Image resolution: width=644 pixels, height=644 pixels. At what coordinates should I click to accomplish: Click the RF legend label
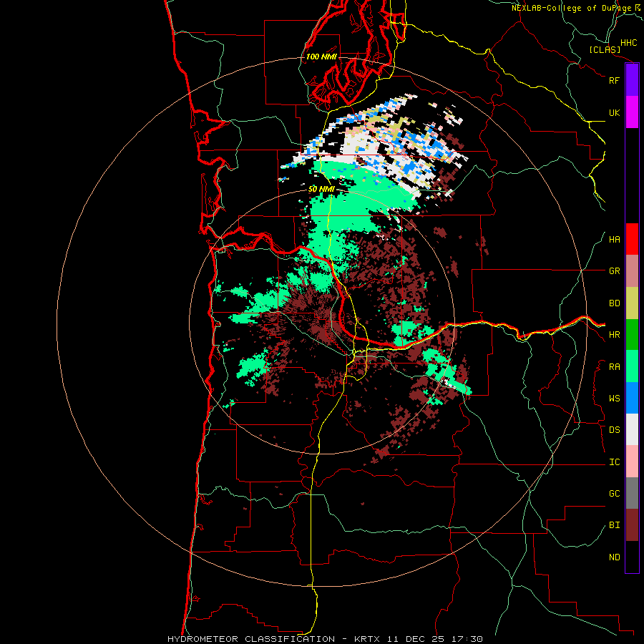[614, 80]
